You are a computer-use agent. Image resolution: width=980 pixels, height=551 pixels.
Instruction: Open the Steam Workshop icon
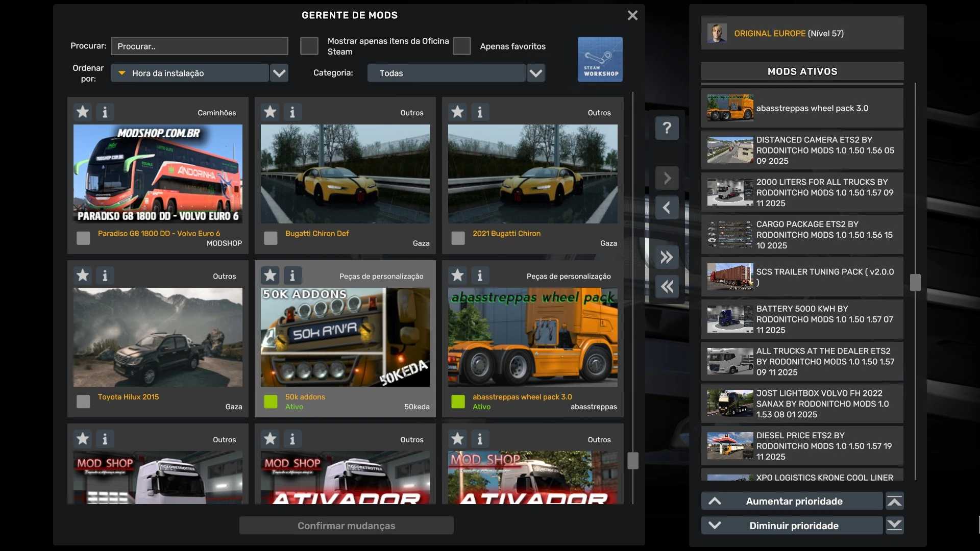coord(600,59)
